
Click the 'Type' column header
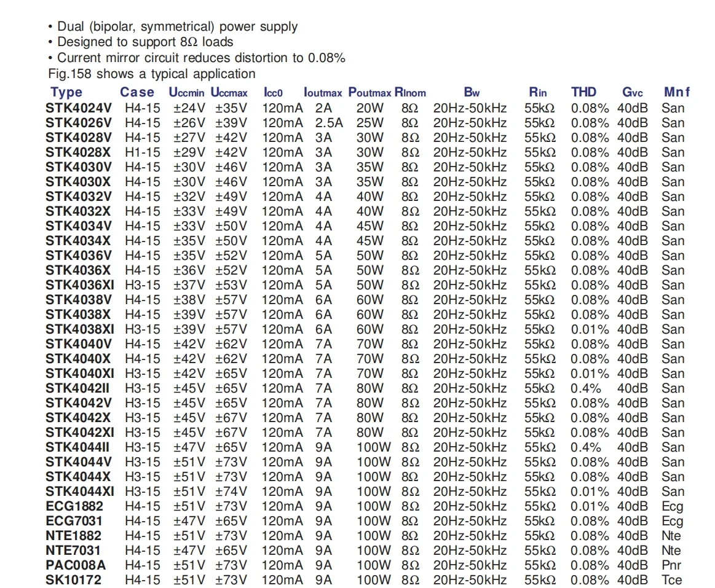pyautogui.click(x=66, y=92)
